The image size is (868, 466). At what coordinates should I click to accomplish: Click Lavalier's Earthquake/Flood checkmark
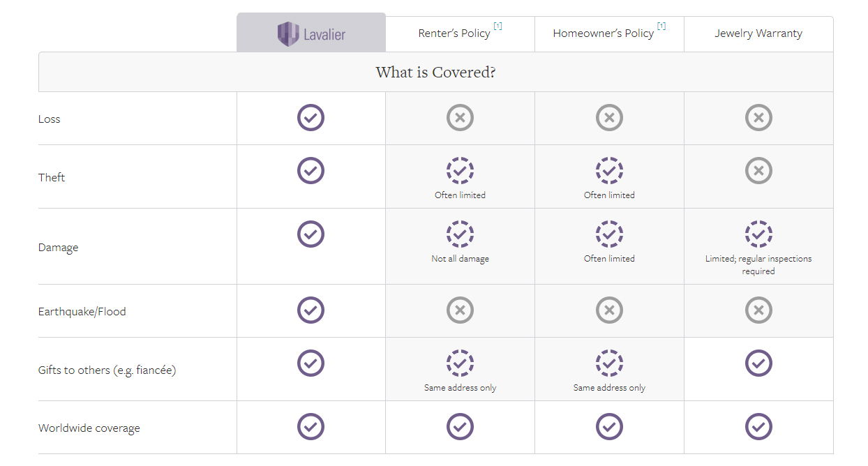pyautogui.click(x=310, y=310)
